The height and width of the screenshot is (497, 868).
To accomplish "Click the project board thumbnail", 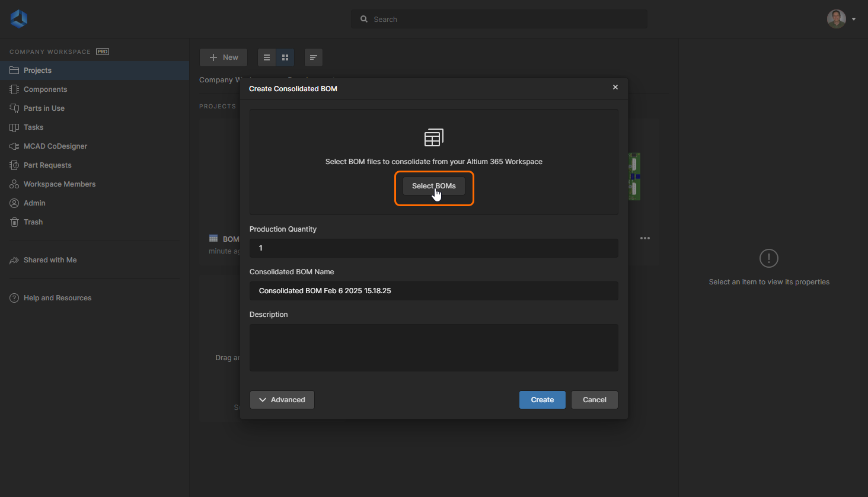I will 634,177.
